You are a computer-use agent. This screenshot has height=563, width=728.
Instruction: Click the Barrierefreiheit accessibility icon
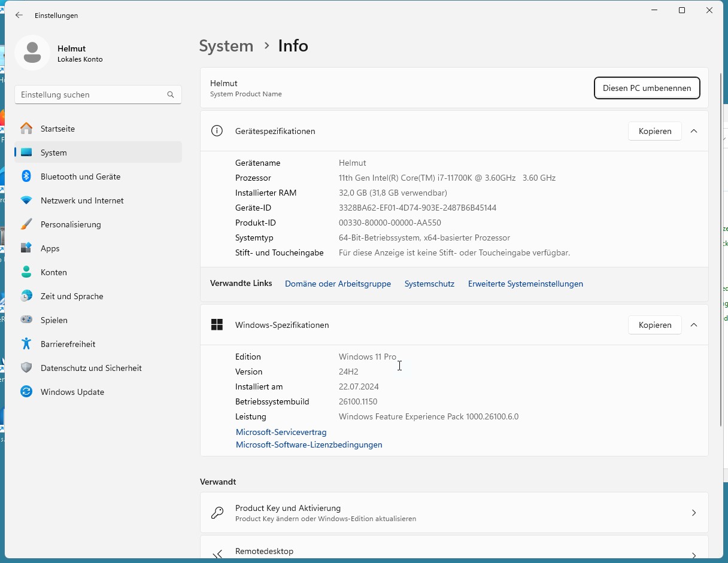[x=26, y=344]
